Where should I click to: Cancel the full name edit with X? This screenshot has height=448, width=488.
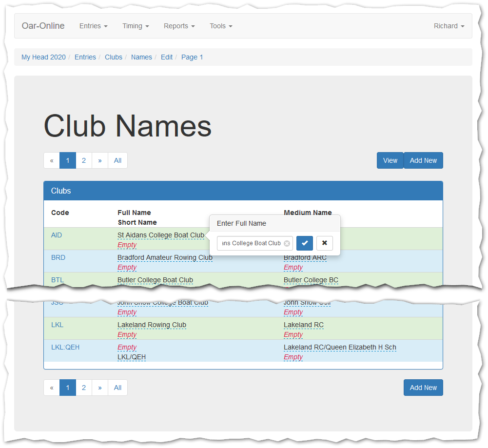tap(324, 243)
